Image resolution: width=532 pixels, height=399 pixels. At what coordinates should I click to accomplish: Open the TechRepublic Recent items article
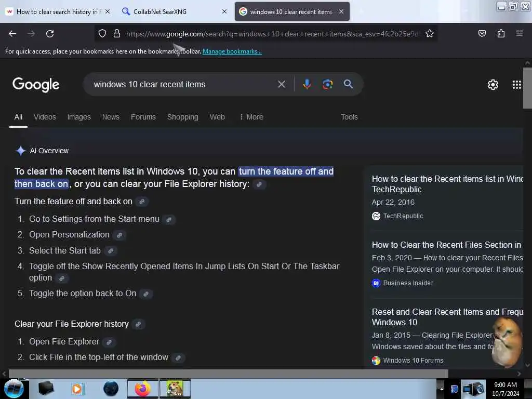pos(447,184)
